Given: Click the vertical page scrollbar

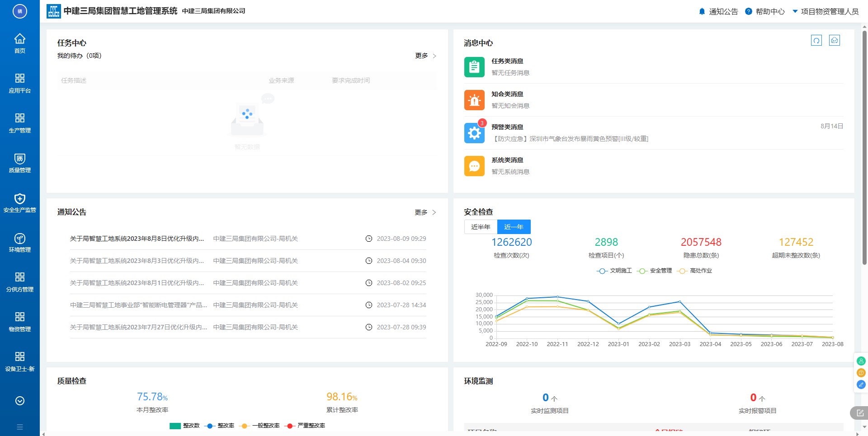Looking at the screenshot, I should coord(865,147).
